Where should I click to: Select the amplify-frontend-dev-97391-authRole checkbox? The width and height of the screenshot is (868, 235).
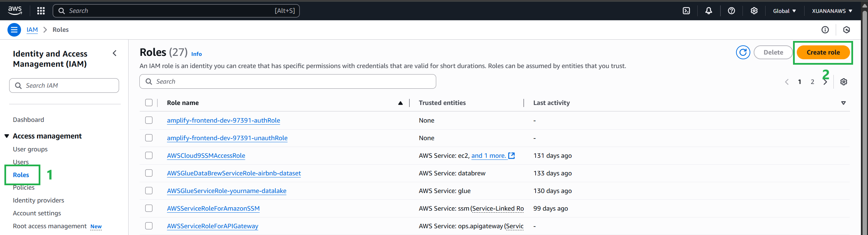click(x=149, y=121)
